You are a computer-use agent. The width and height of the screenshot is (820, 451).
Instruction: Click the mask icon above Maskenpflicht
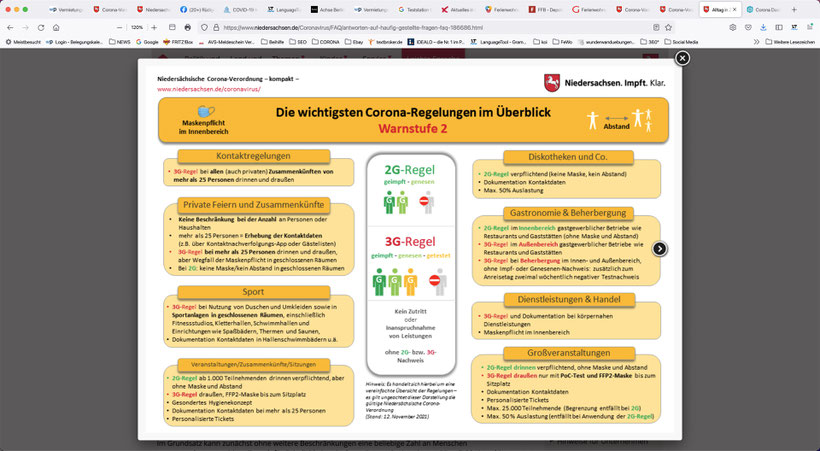pyautogui.click(x=206, y=111)
